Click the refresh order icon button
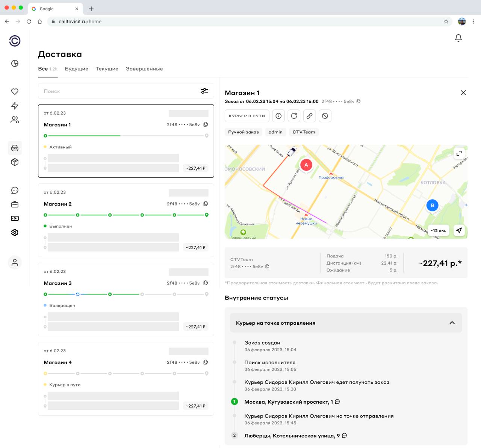The height and width of the screenshot is (448, 481). 294,116
